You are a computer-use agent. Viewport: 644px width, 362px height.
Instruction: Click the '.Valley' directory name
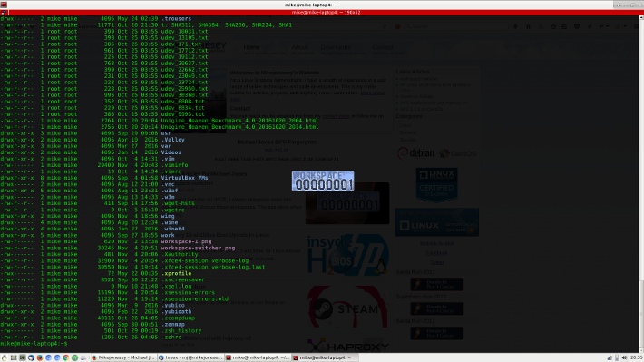point(173,140)
